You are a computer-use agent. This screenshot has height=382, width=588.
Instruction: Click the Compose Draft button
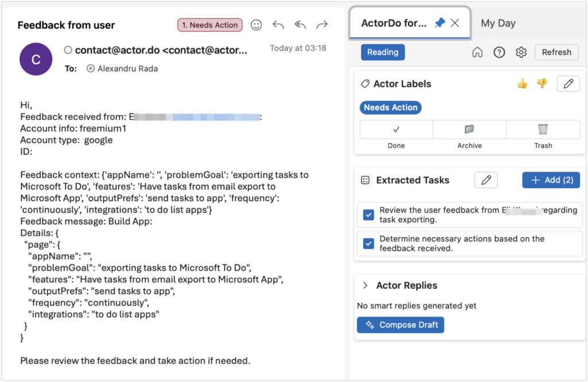[400, 325]
